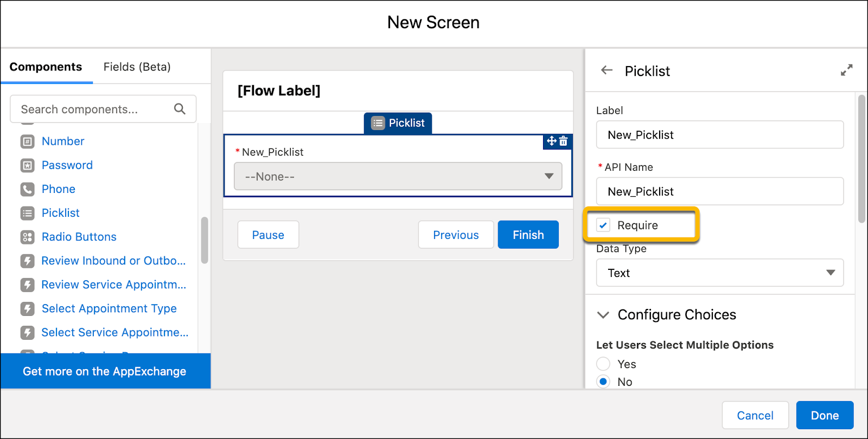Collapse the Configure Choices section
The image size is (868, 439).
[603, 315]
